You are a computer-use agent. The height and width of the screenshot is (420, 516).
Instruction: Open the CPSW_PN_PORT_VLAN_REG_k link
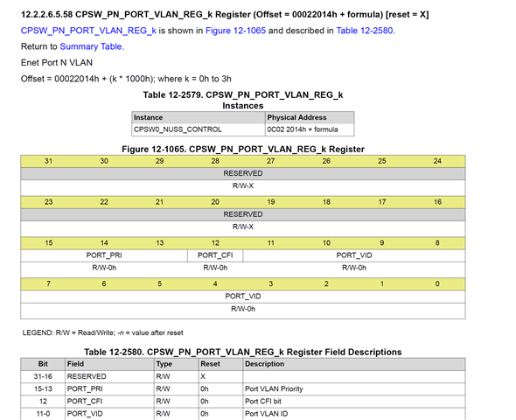pos(88,31)
